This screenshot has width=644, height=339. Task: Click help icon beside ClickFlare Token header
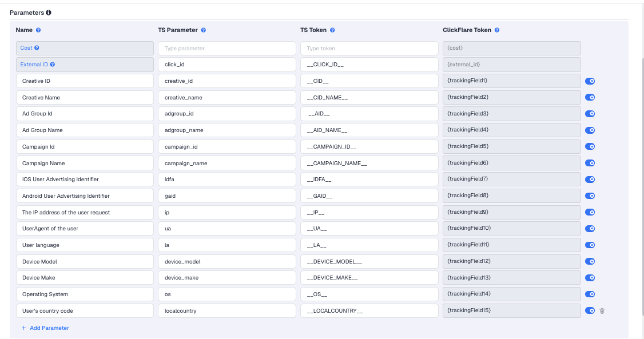pyautogui.click(x=497, y=30)
